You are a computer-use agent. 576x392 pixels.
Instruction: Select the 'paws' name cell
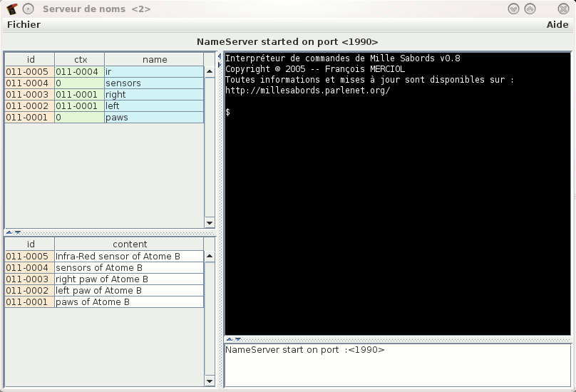click(154, 117)
